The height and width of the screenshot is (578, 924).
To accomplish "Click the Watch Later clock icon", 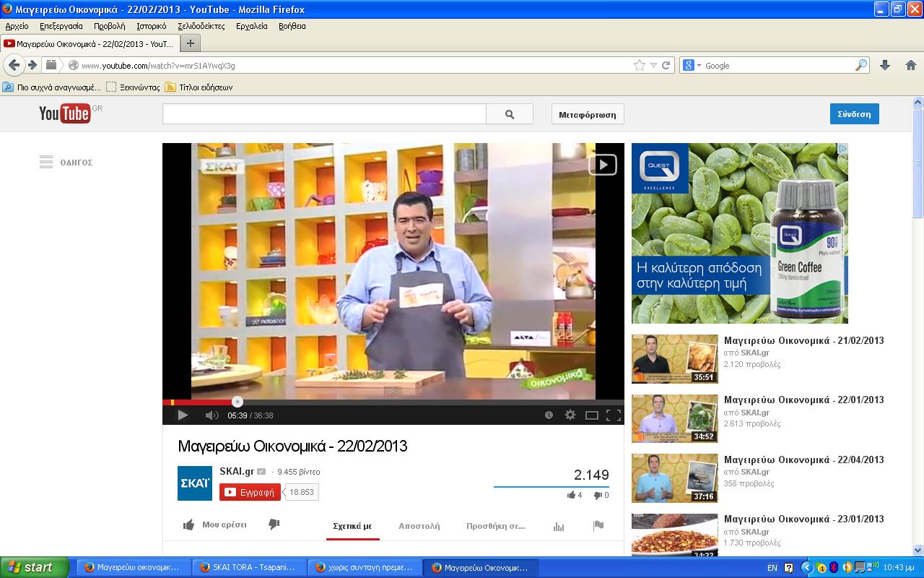I will [549, 415].
